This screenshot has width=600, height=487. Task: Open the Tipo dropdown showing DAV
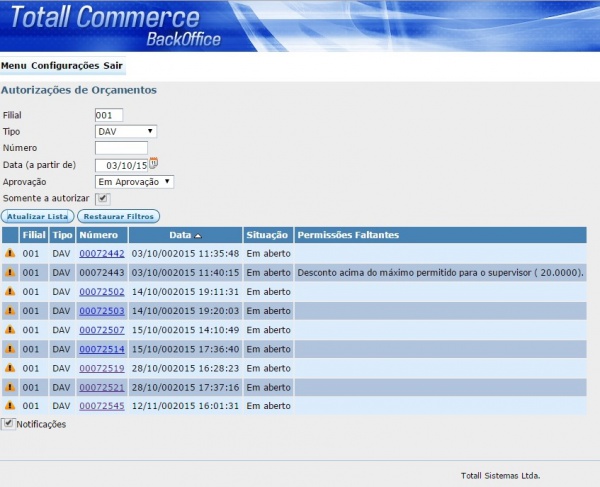click(x=126, y=131)
